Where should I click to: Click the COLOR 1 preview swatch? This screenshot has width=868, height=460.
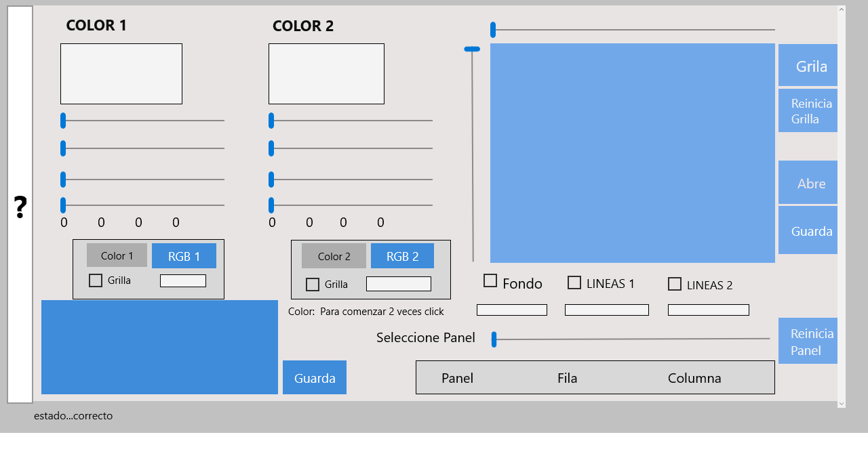pos(121,74)
